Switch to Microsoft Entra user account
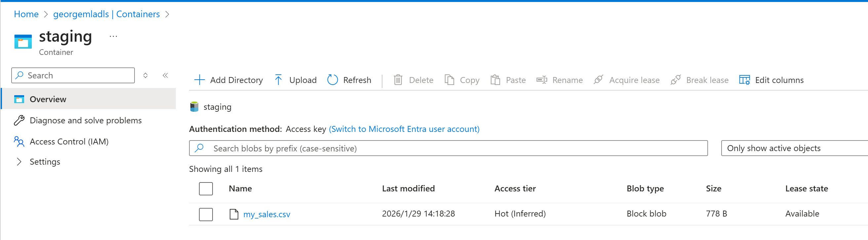This screenshot has width=868, height=240. (404, 129)
